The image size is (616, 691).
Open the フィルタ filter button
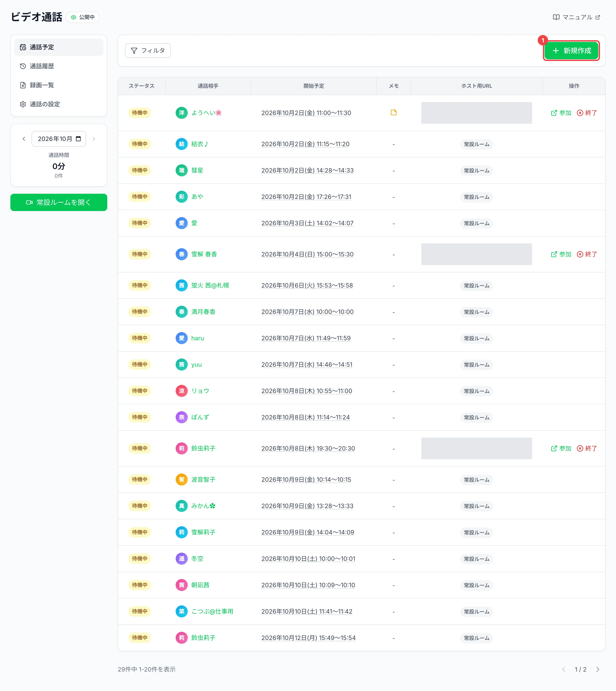(148, 51)
